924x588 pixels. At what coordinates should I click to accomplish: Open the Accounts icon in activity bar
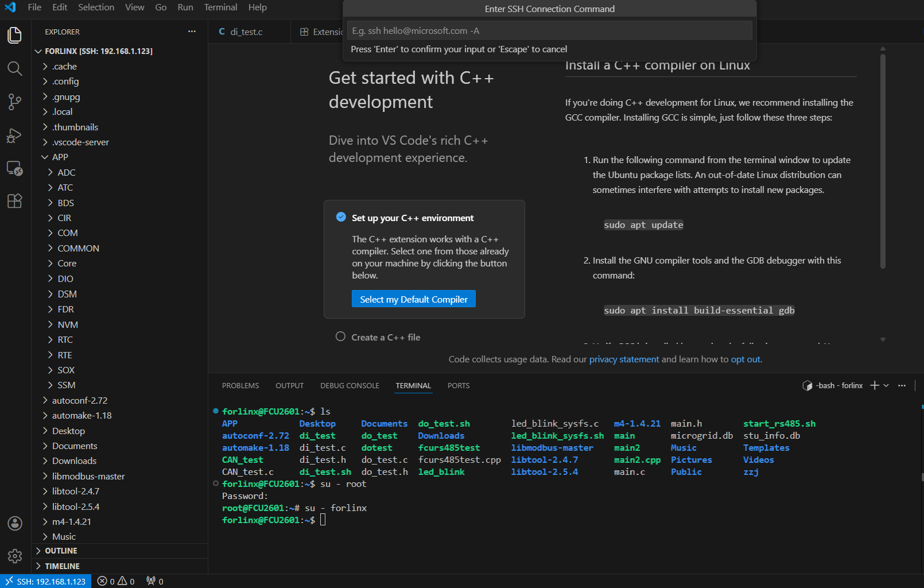pyautogui.click(x=15, y=523)
